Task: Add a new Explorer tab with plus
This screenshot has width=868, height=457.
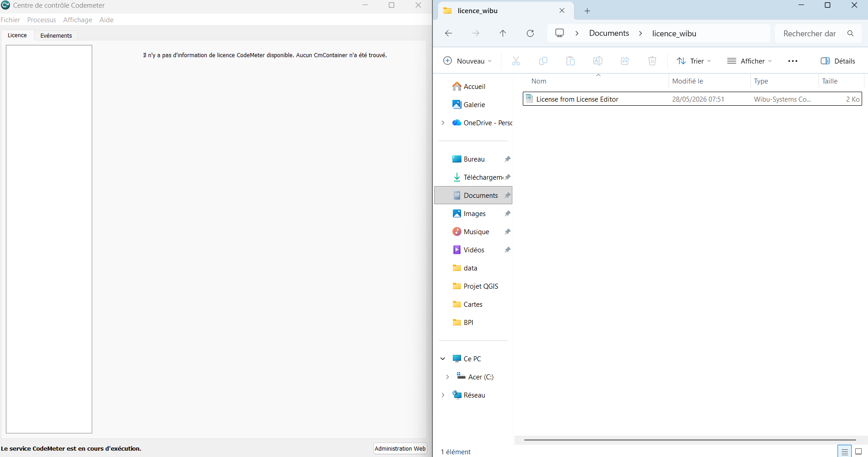Action: (x=587, y=11)
